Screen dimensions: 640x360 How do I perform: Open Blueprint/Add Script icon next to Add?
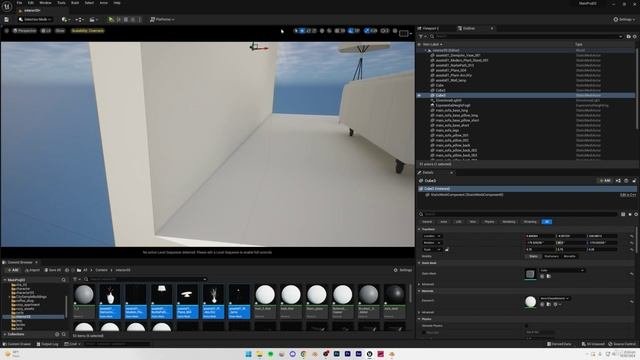tap(618, 180)
